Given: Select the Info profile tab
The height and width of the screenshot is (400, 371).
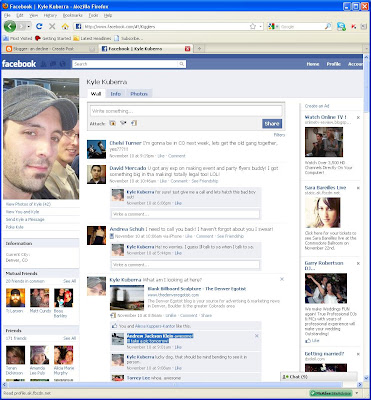Looking at the screenshot, I should (x=116, y=94).
